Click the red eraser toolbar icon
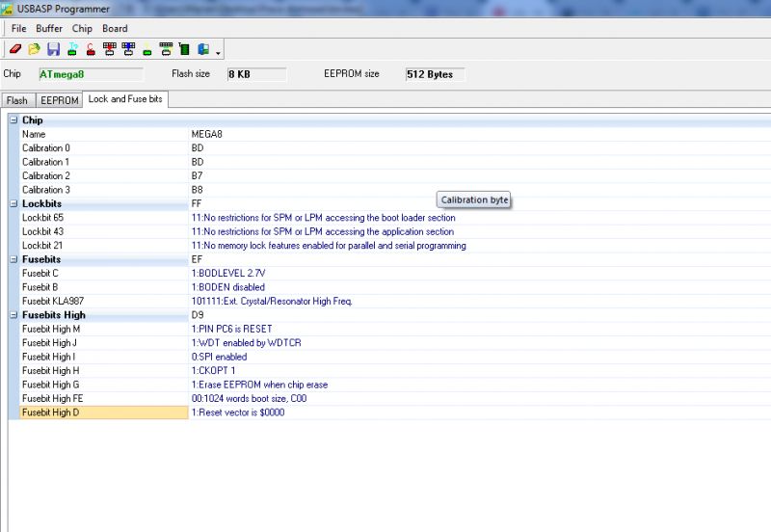The height and width of the screenshot is (532, 771). point(15,49)
